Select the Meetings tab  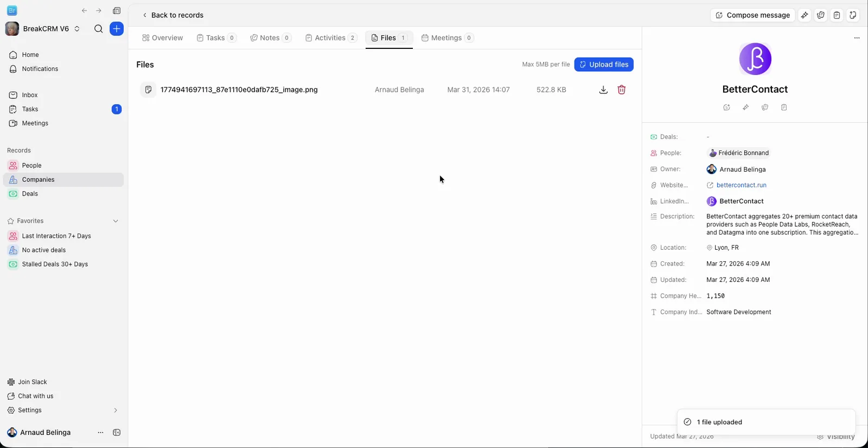[448, 38]
